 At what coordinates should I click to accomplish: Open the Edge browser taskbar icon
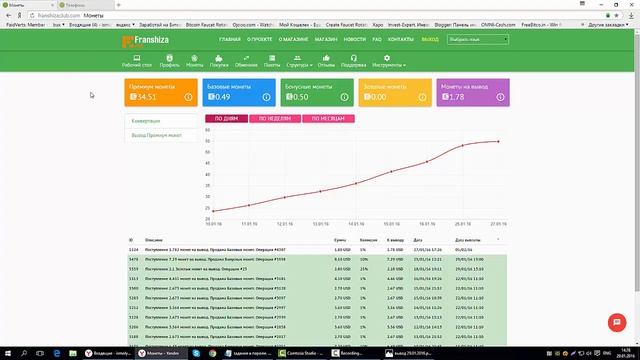pyautogui.click(x=56, y=353)
